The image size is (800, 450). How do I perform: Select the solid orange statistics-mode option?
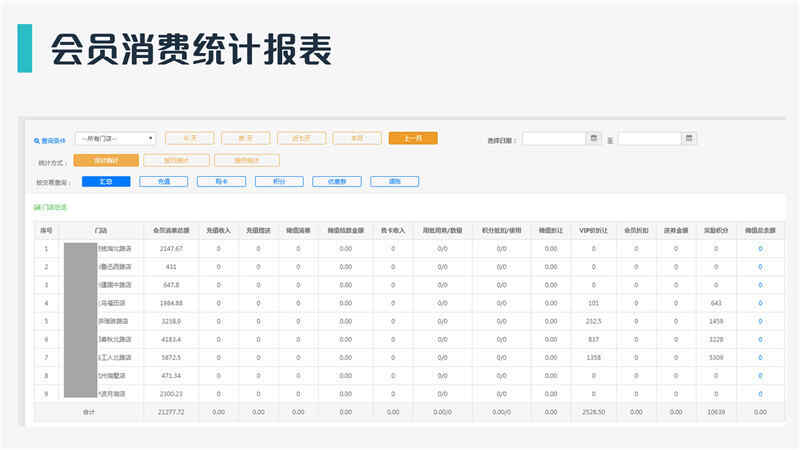[106, 160]
